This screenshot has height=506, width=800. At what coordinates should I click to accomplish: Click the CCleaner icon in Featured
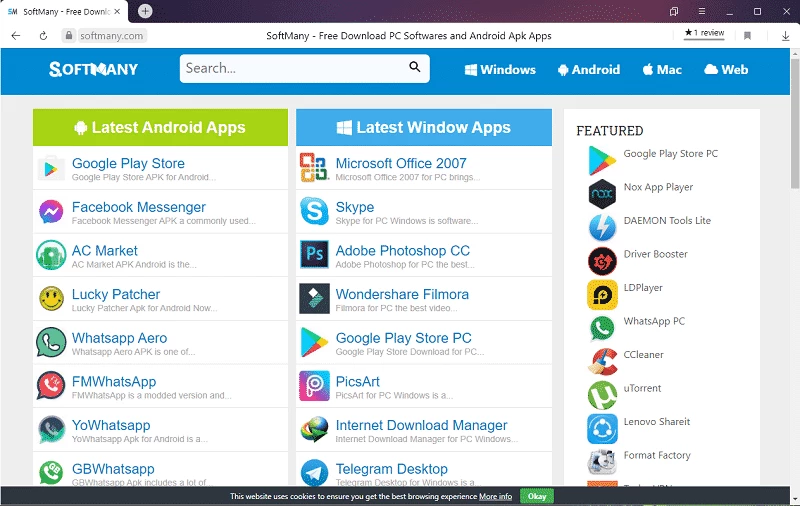point(602,360)
